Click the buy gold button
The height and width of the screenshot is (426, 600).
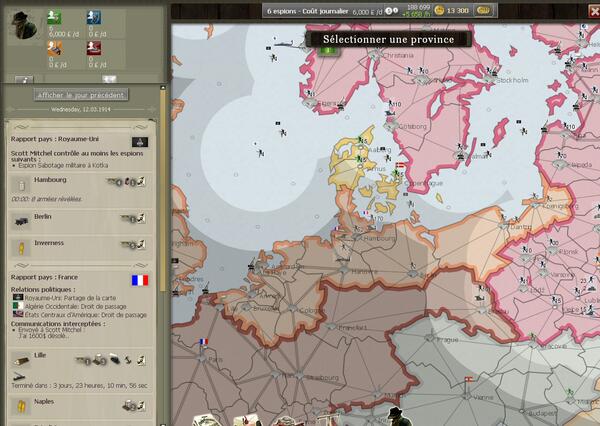click(x=483, y=11)
